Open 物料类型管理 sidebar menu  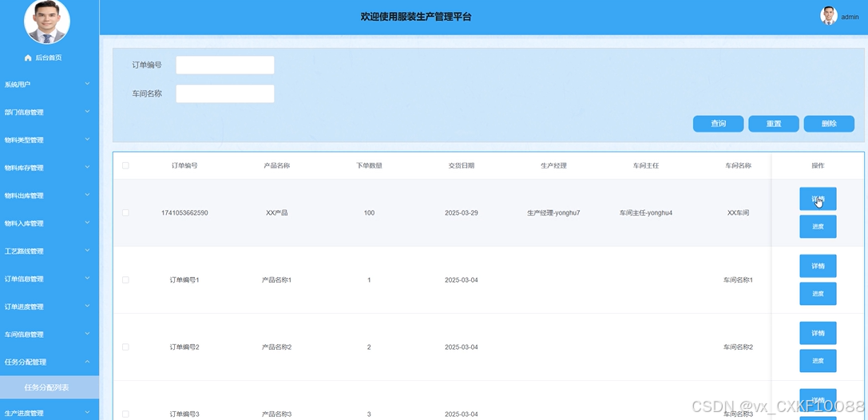(50, 140)
